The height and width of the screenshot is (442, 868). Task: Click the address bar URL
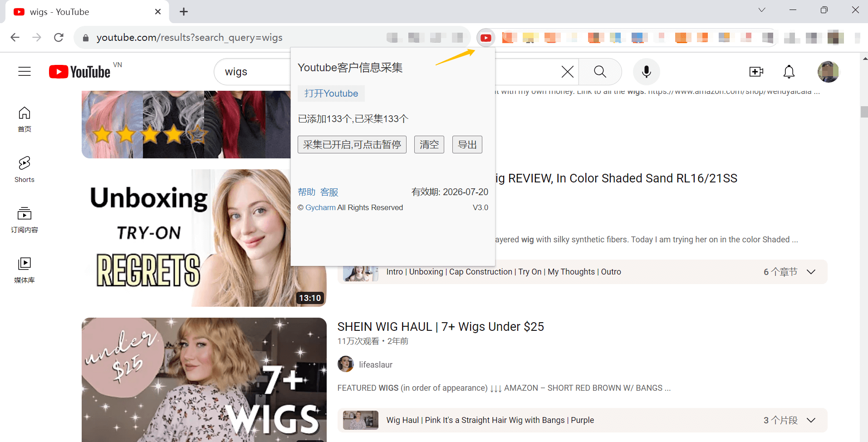190,38
